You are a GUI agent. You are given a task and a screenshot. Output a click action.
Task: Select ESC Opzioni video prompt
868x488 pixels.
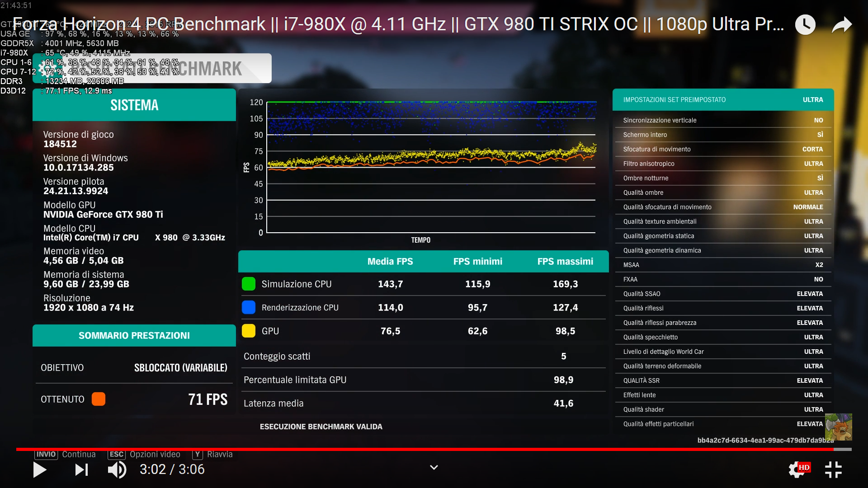144,455
